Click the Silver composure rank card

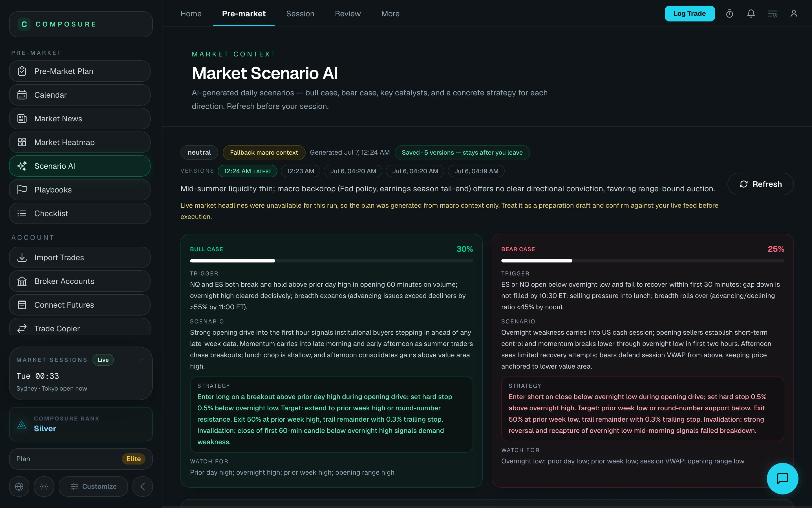pyautogui.click(x=81, y=424)
